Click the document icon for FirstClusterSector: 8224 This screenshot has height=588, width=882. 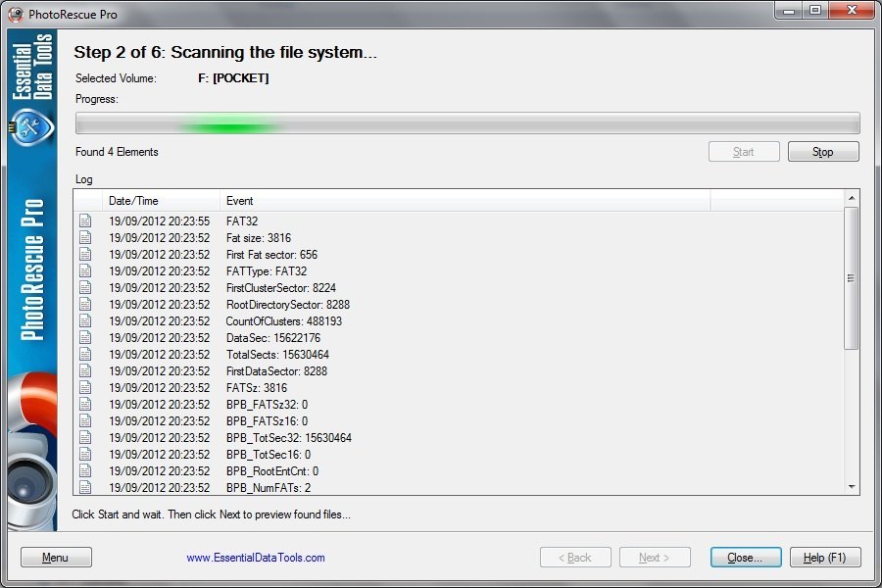pyautogui.click(x=85, y=287)
